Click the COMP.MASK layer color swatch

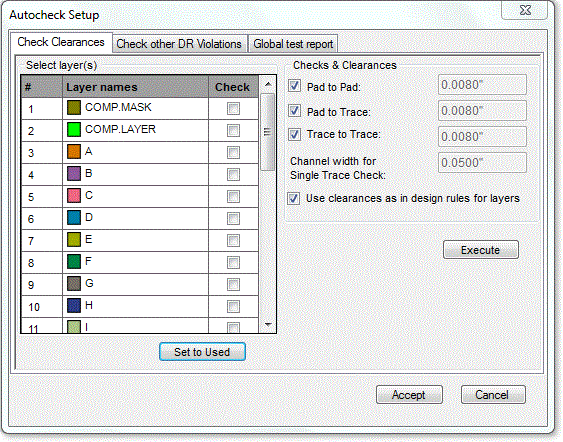[x=74, y=108]
